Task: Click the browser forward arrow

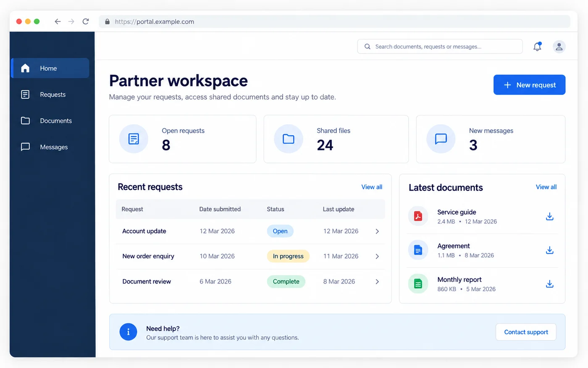Action: 71,21
